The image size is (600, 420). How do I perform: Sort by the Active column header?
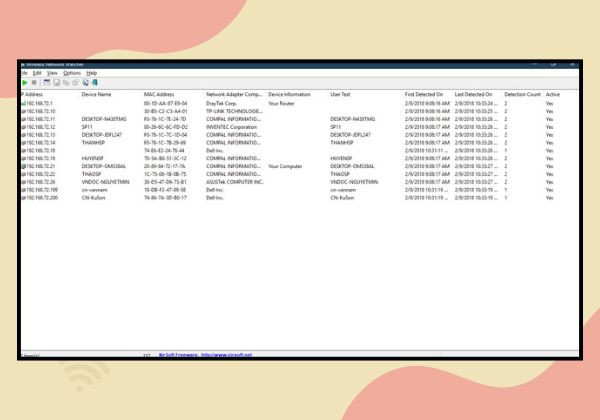tap(553, 94)
